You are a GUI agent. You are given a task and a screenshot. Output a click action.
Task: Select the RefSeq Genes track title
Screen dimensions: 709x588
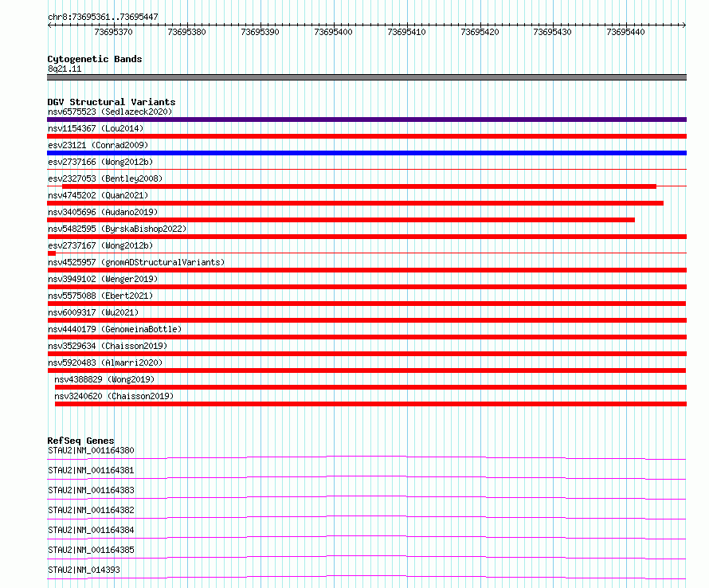point(80,441)
